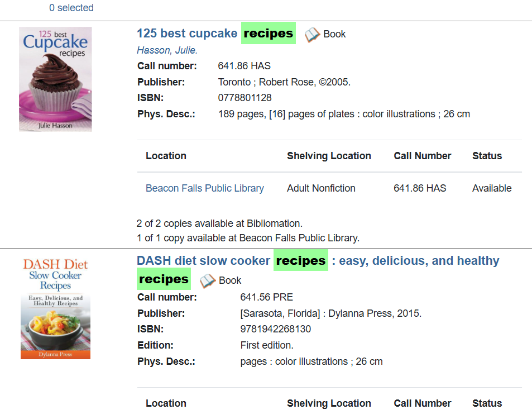Click the Location header in cupcake holdings table
This screenshot has width=532, height=419.
click(166, 156)
